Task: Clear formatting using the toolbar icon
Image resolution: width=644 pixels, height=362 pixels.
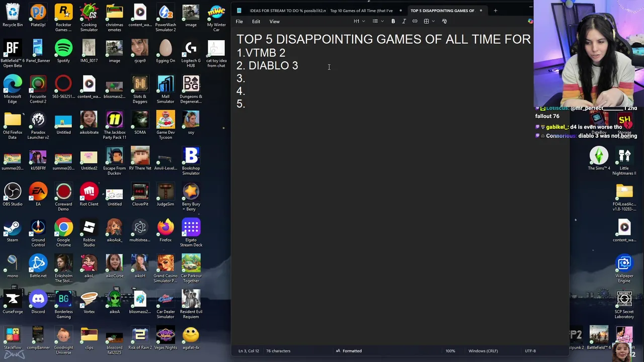Action: pos(444,21)
